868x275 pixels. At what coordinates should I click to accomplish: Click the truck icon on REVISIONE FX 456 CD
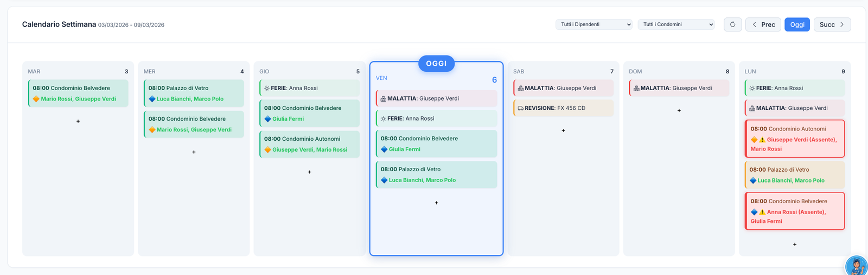(x=521, y=108)
